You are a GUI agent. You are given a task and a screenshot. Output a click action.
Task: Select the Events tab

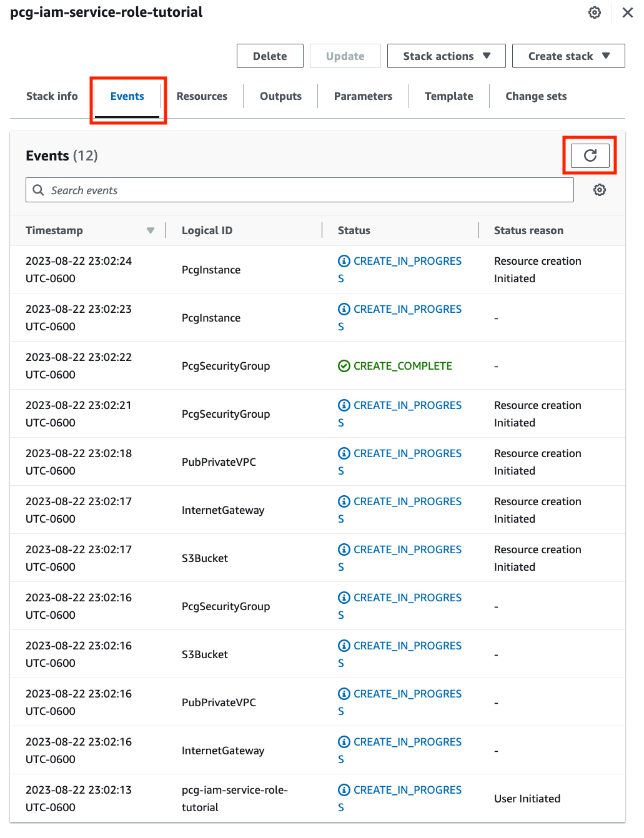[x=127, y=96]
